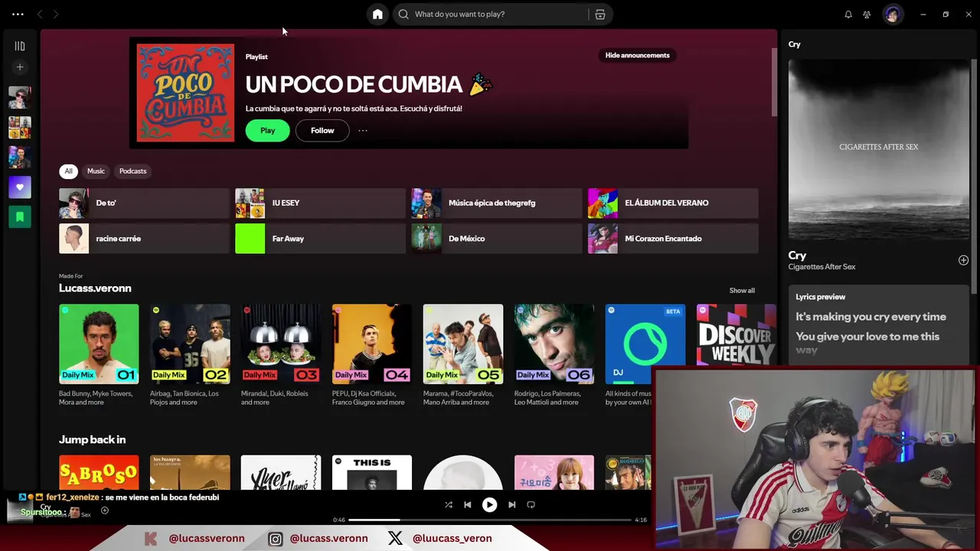This screenshot has height=551, width=980.
Task: Open Friend Activity icon
Action: pyautogui.click(x=867, y=14)
